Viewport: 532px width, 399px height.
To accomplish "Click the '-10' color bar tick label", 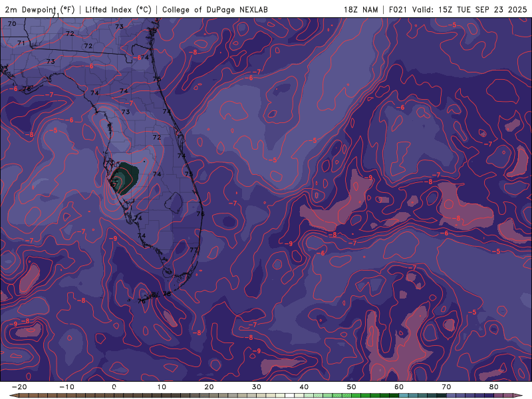I will tap(66, 387).
